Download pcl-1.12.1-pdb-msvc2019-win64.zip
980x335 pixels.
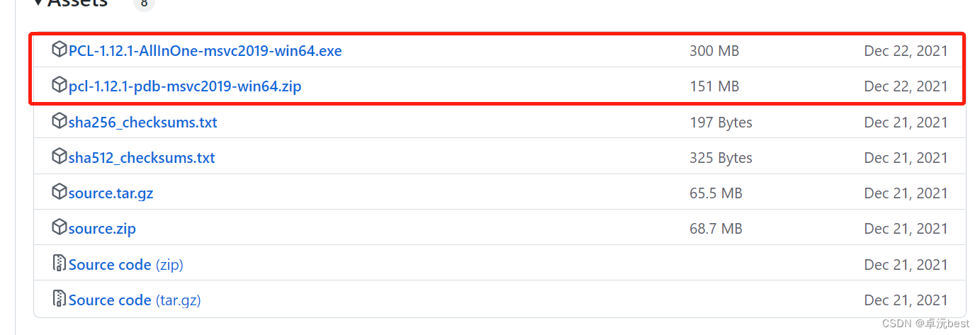[x=185, y=86]
